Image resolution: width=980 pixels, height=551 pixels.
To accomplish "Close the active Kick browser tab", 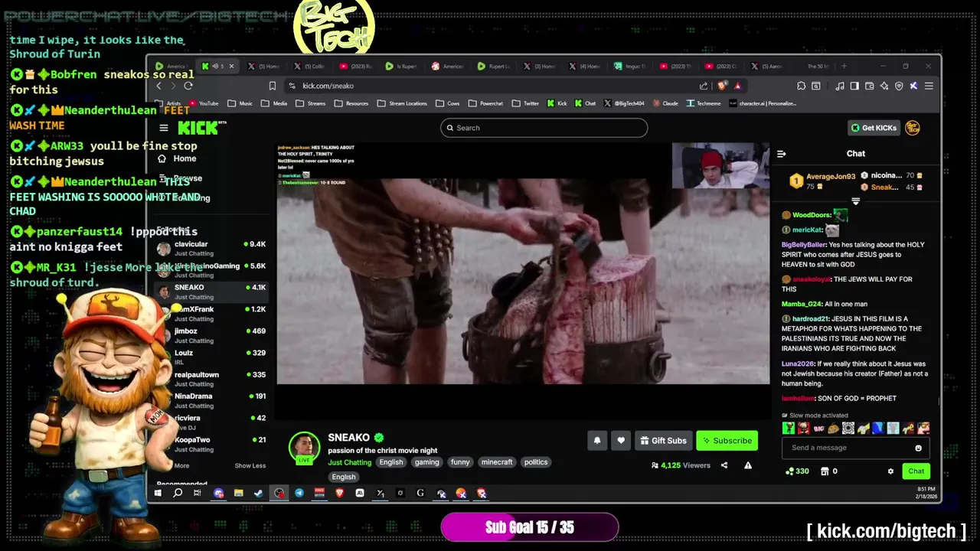I will pyautogui.click(x=231, y=67).
